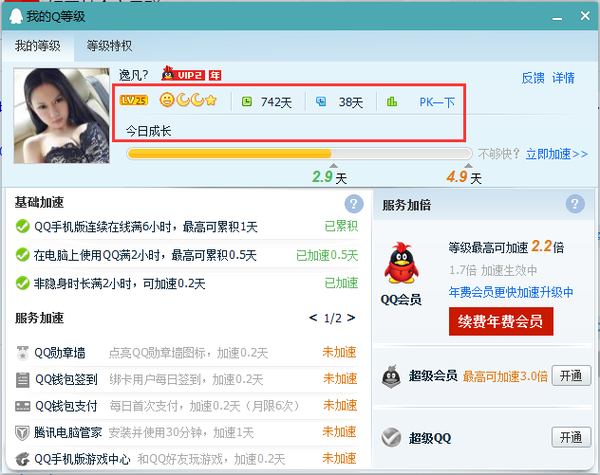Click the QQ penguin logo in title bar

pos(16,16)
